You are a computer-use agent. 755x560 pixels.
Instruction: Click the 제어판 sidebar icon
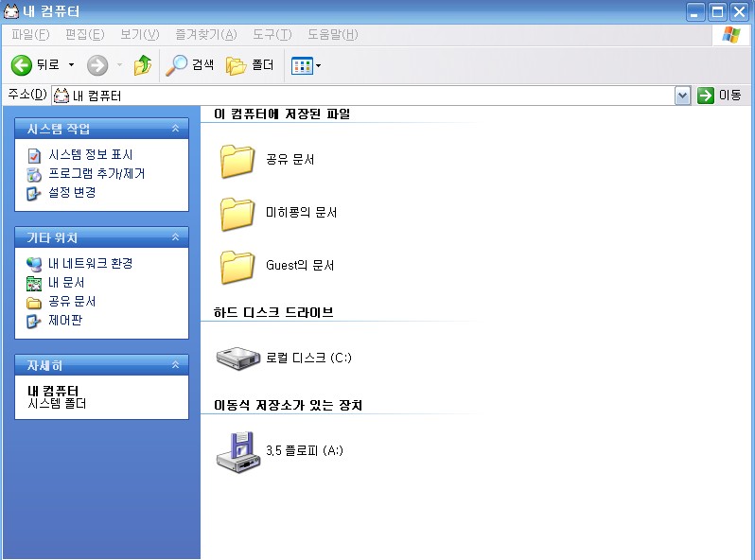pyautogui.click(x=34, y=322)
